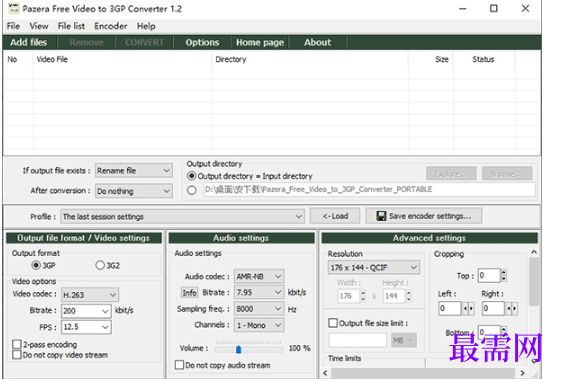Open the FPS 12.5 dropdown
Viewport: 561px width, 379px height.
(86, 327)
